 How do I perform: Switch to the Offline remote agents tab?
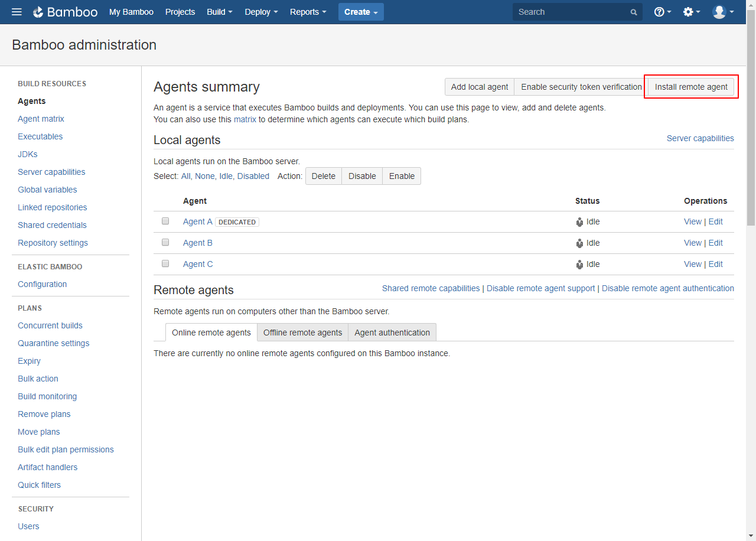[302, 333]
